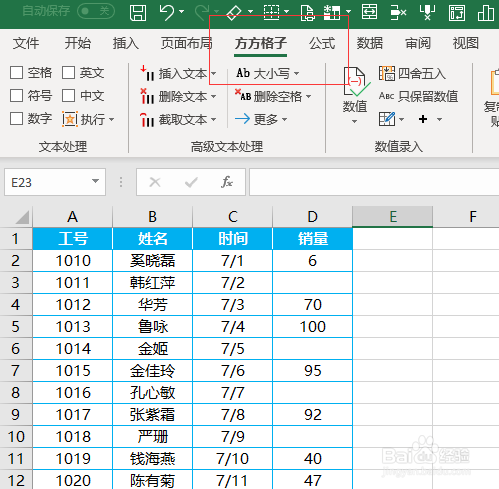Screen dimensions: 499x489
Task: Expand the 数值 dropdown arrow
Action: coord(355,122)
